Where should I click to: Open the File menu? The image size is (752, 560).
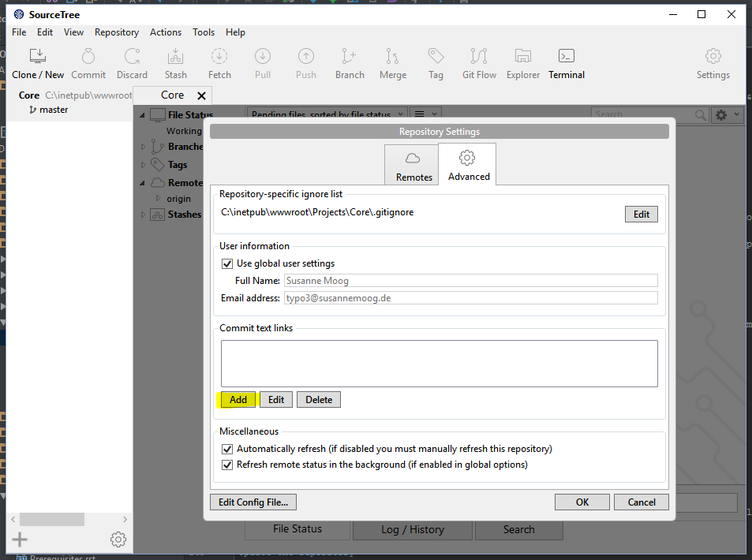coord(19,32)
